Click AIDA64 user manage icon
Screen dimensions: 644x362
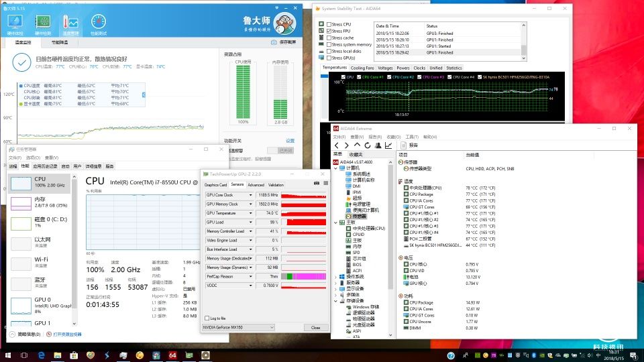point(378,145)
